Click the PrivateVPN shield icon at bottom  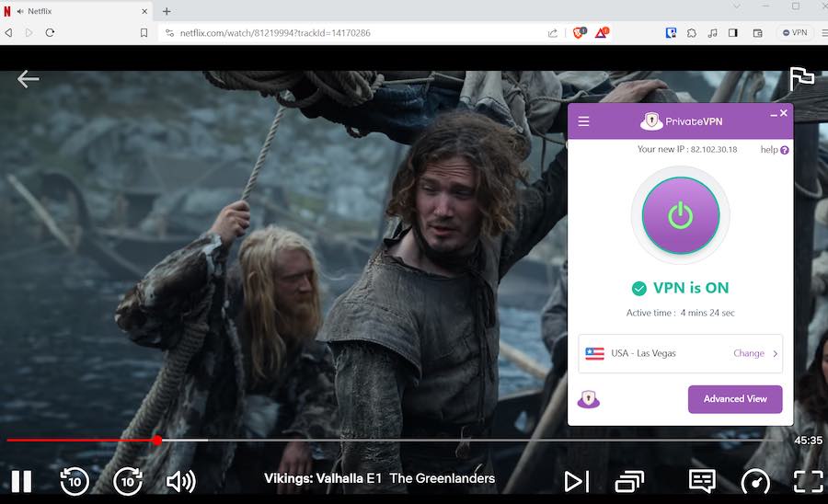tap(589, 399)
